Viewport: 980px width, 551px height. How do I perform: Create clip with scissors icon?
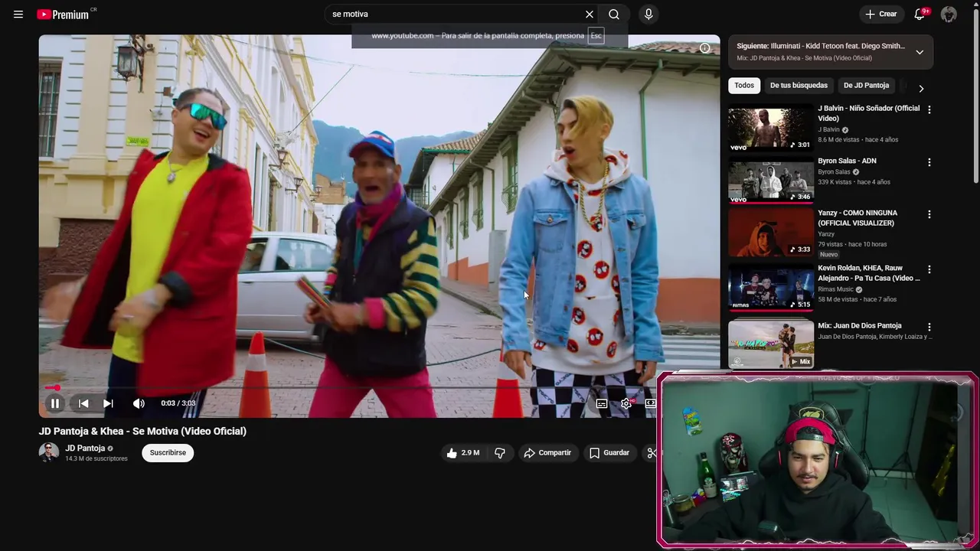[651, 453]
